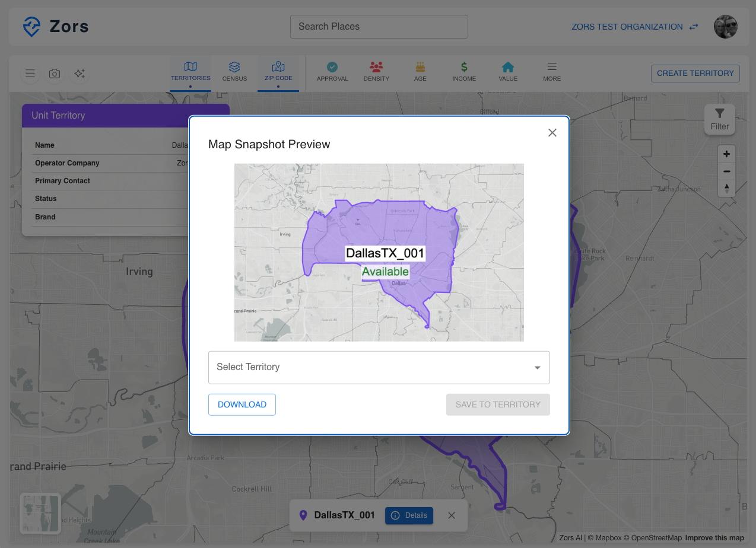Image resolution: width=756 pixels, height=548 pixels.
Task: Reset the map compass bearing
Action: point(726,189)
